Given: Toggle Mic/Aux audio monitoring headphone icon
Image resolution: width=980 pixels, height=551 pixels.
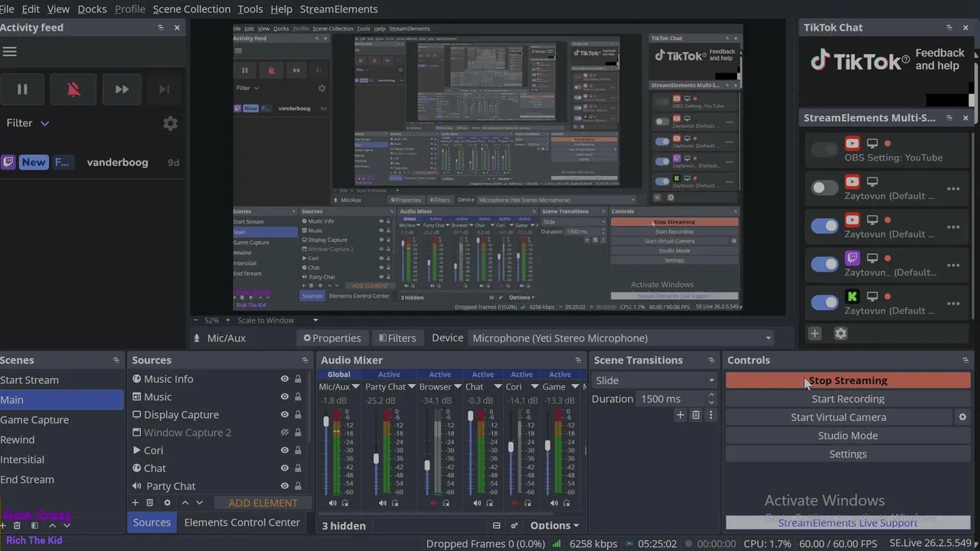Looking at the screenshot, I should coord(345,503).
